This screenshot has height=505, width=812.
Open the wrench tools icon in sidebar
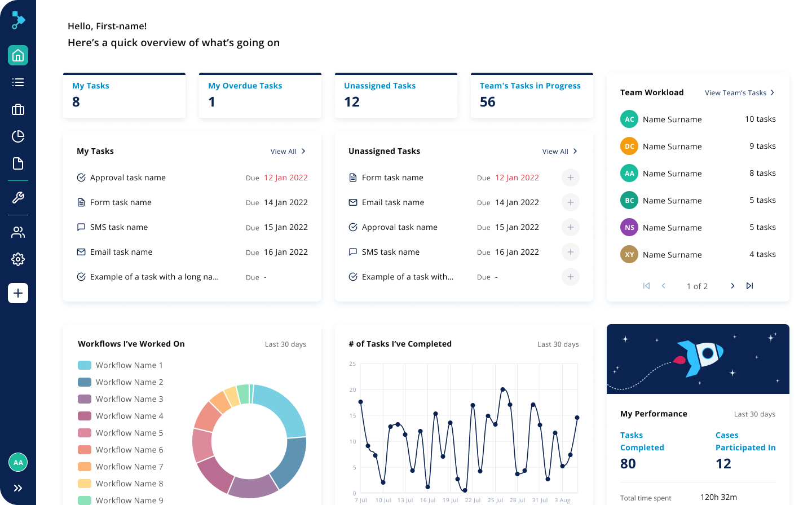coord(18,198)
